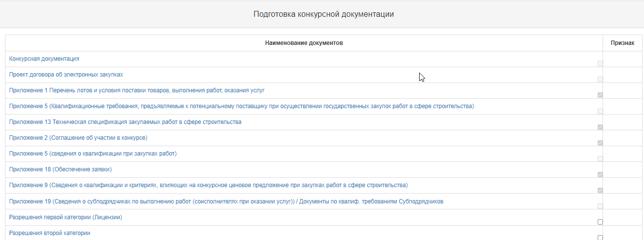Viewport: 644px width, 240px height.
Task: Open Проект договора об электронных закупках
Action: coord(66,75)
